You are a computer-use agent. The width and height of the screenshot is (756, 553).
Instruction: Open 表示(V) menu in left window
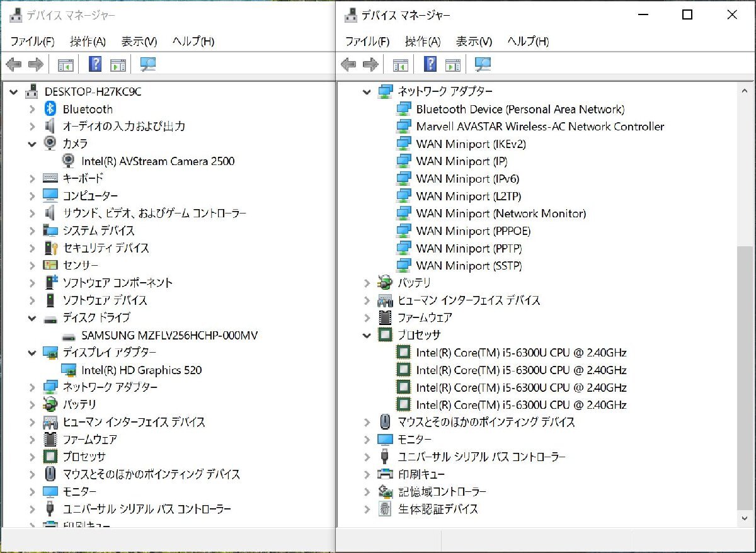[x=139, y=42]
